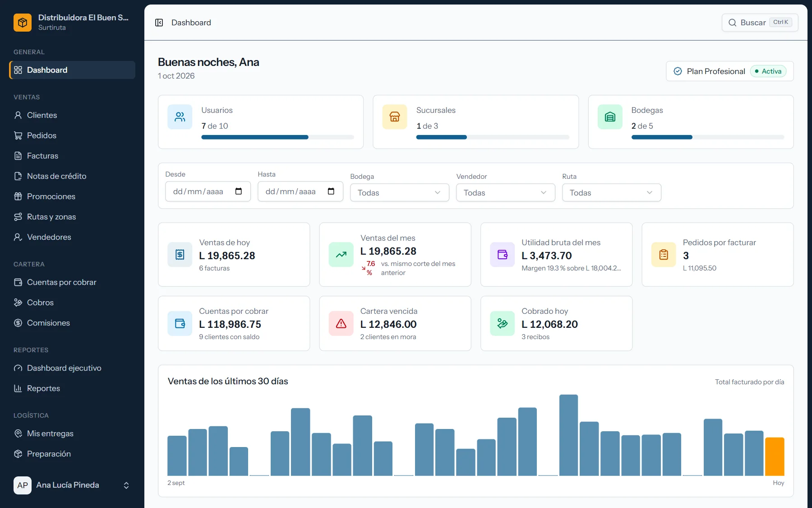Open Vendedores in sidebar
Screen dimensions: 812x508
(x=72, y=237)
